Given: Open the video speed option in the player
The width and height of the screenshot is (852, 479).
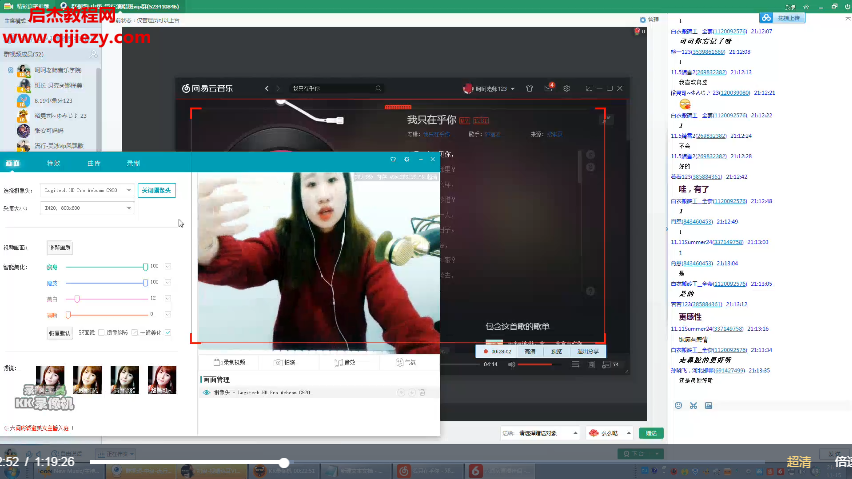Looking at the screenshot, I should click(843, 462).
